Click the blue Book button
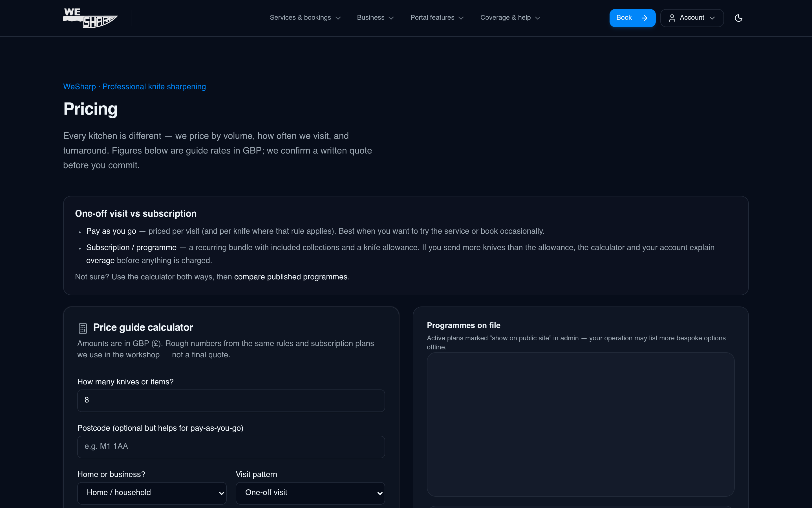The height and width of the screenshot is (508, 812). (632, 18)
